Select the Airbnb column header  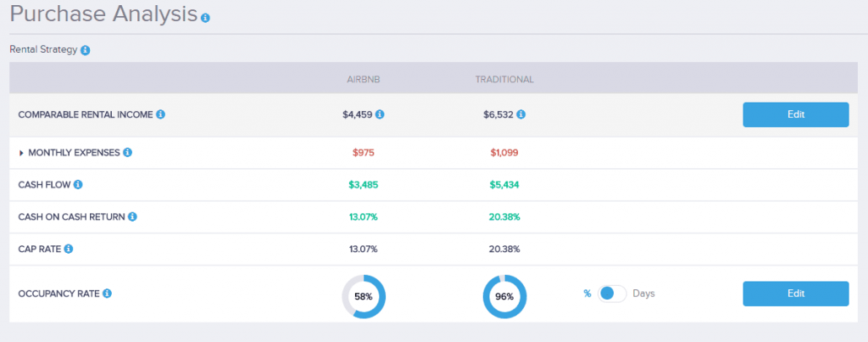tap(363, 80)
